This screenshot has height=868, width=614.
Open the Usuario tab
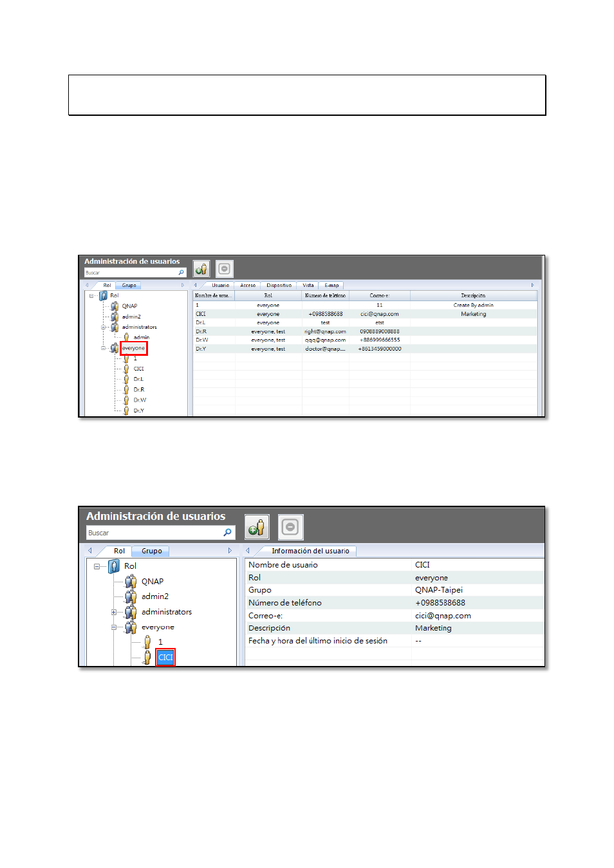pos(221,285)
